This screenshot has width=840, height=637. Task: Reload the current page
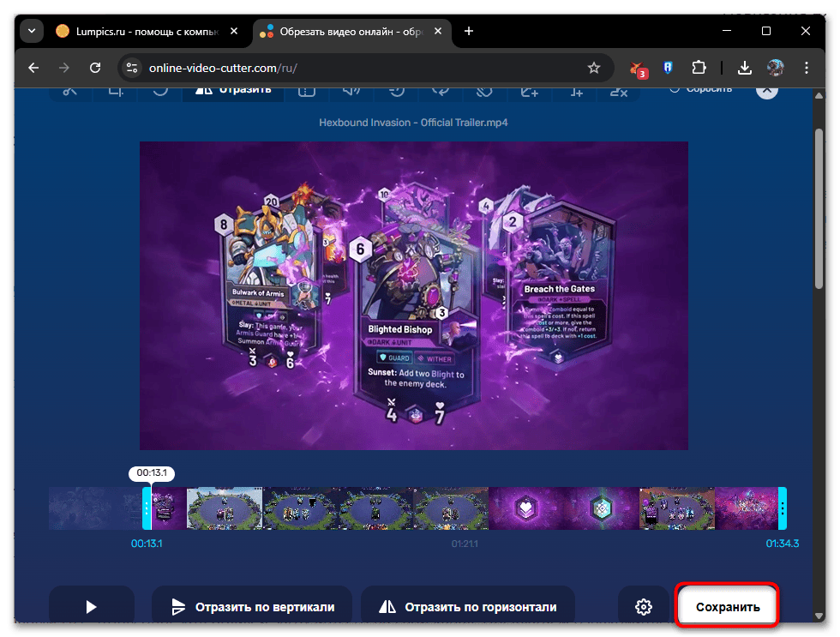tap(95, 68)
